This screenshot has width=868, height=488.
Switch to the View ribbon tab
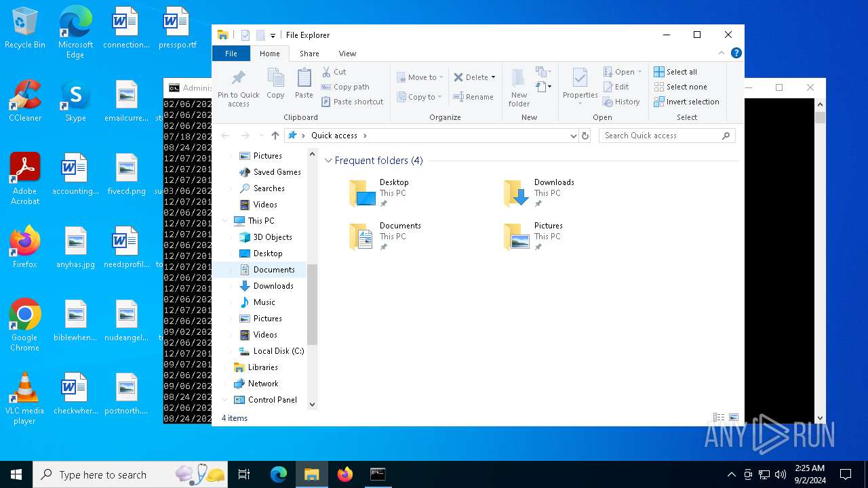347,54
